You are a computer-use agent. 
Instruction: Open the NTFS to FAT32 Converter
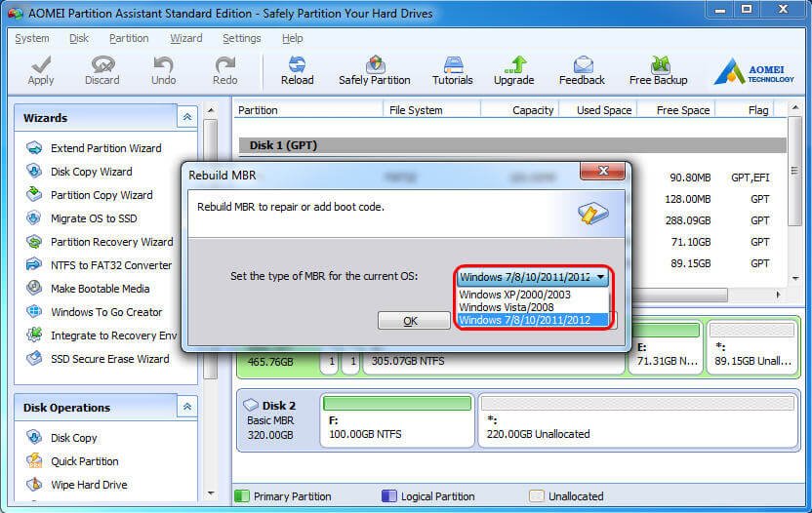pos(111,265)
